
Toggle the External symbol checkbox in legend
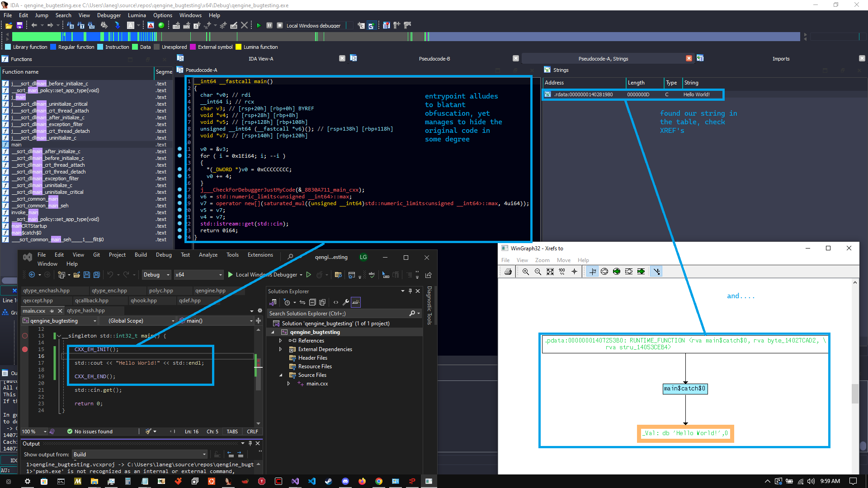(x=194, y=47)
